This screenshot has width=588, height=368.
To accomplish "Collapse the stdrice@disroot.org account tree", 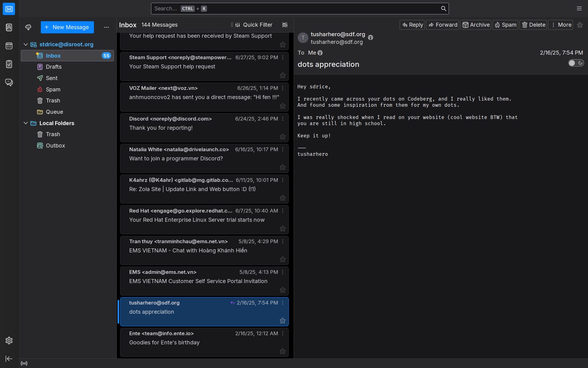I will pos(26,44).
